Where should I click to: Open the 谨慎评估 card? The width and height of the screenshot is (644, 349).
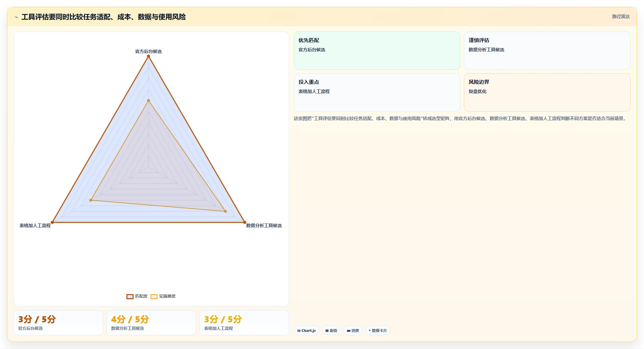[547, 51]
